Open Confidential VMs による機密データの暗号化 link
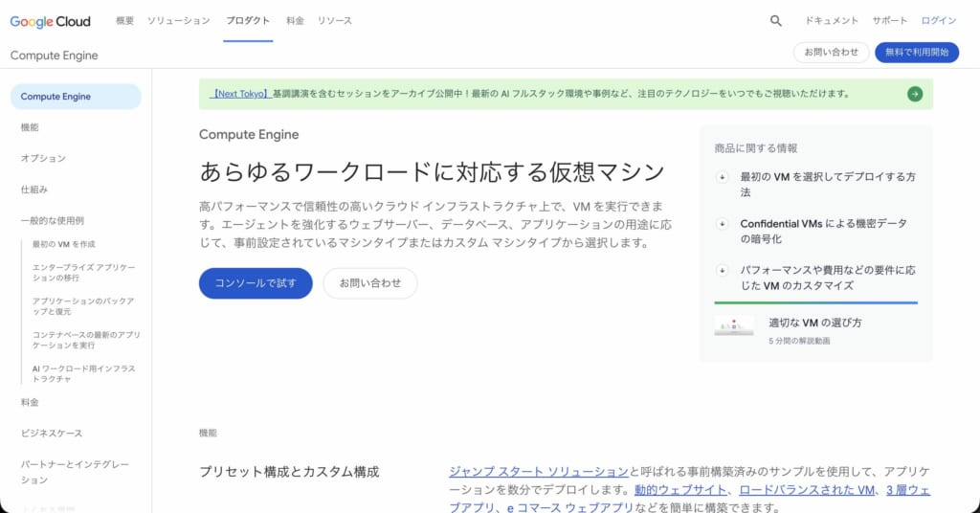The height and width of the screenshot is (513, 980). pyautogui.click(x=823, y=232)
